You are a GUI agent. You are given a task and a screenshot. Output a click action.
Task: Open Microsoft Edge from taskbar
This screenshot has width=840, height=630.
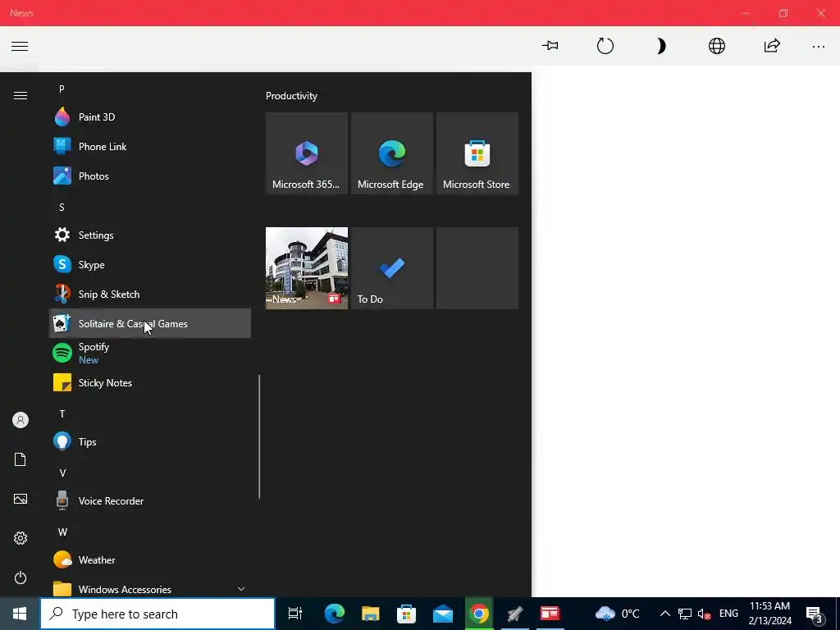(x=335, y=614)
